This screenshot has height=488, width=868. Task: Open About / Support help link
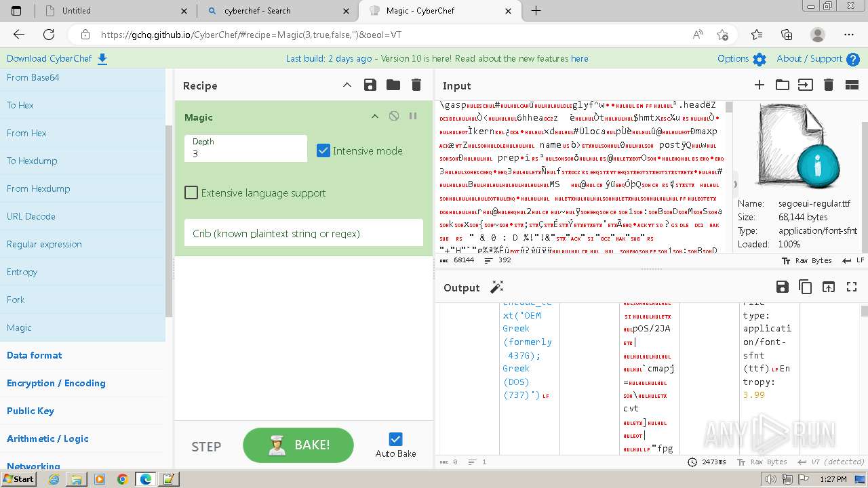818,59
